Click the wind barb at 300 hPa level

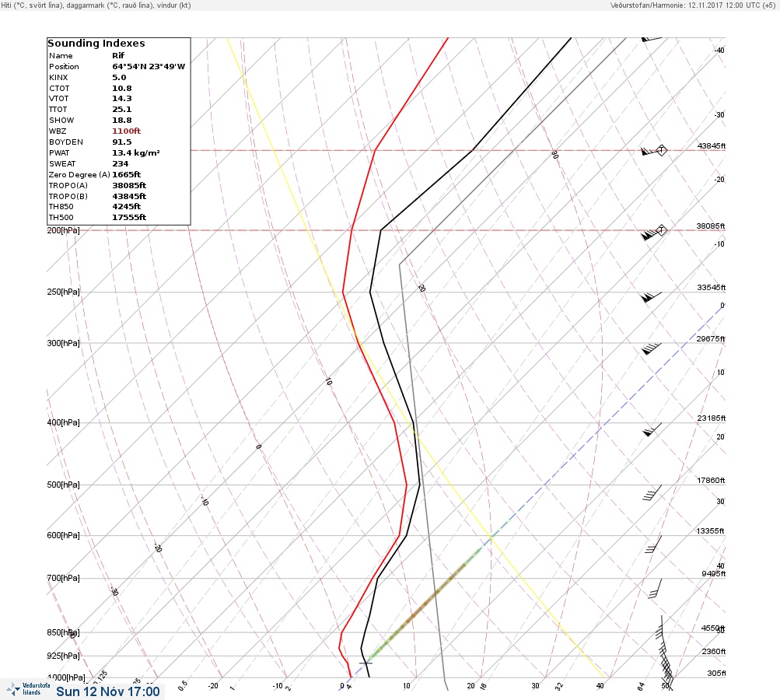[652, 348]
